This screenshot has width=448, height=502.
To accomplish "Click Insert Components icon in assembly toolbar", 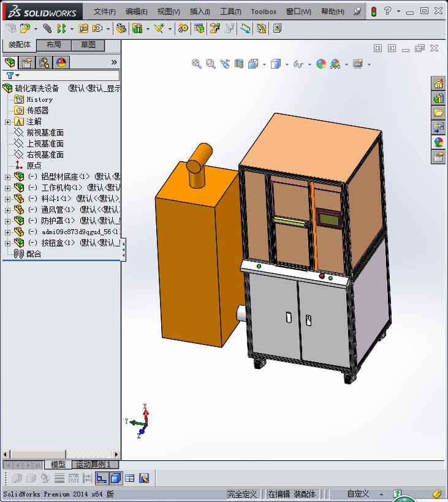I will click(x=25, y=28).
